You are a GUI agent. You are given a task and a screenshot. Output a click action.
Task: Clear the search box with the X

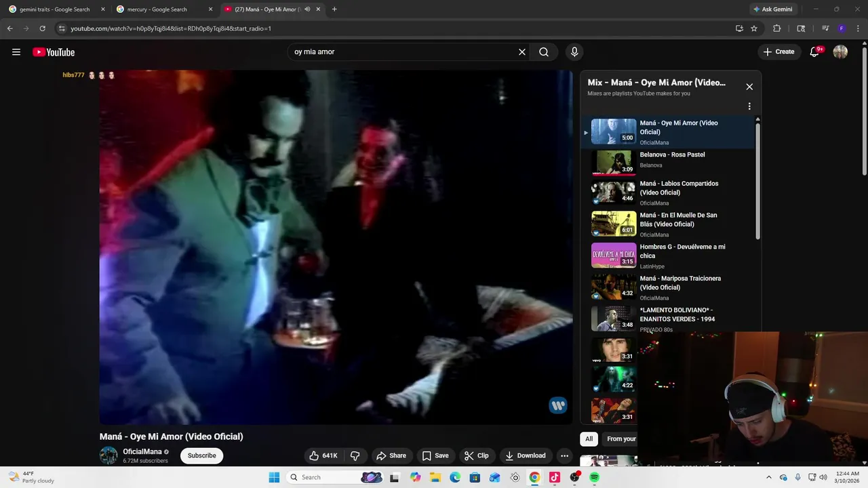pyautogui.click(x=522, y=52)
